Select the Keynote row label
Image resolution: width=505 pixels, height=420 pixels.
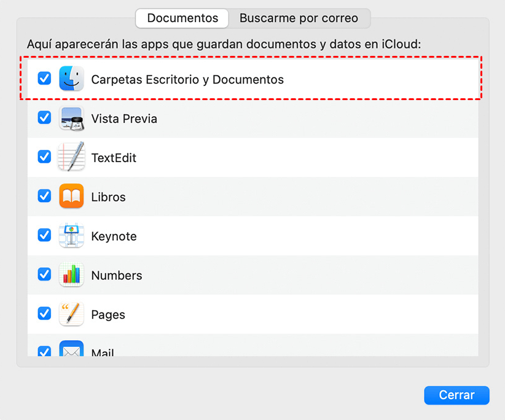point(114,236)
